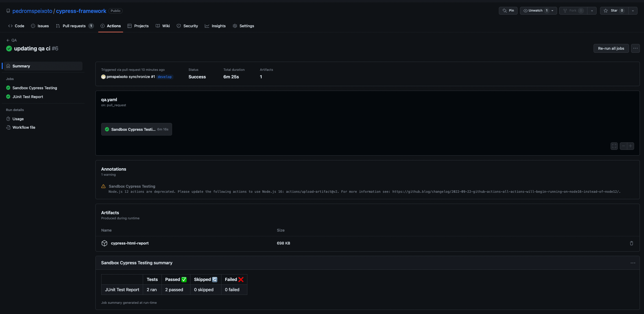Click the '2 passed' table cell

(176, 290)
